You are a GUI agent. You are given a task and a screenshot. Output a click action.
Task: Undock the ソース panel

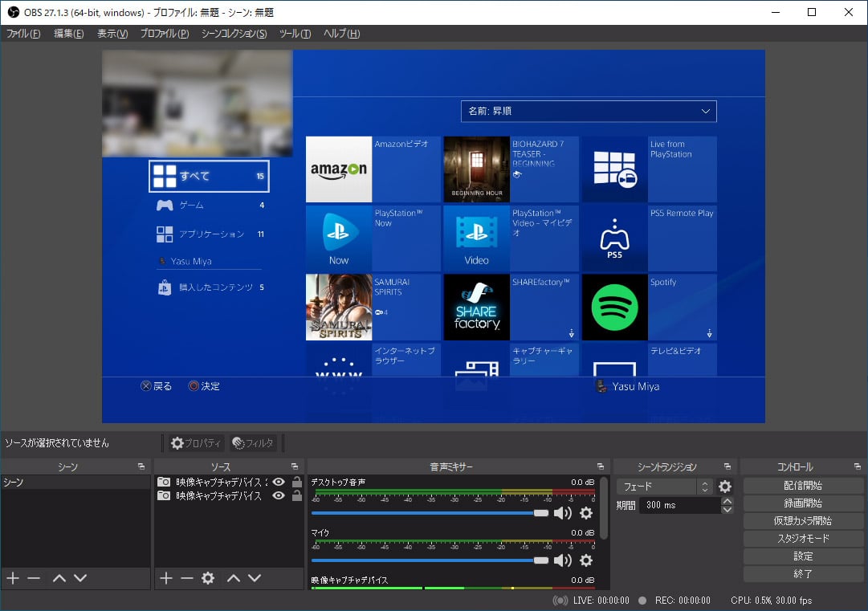pyautogui.click(x=295, y=466)
